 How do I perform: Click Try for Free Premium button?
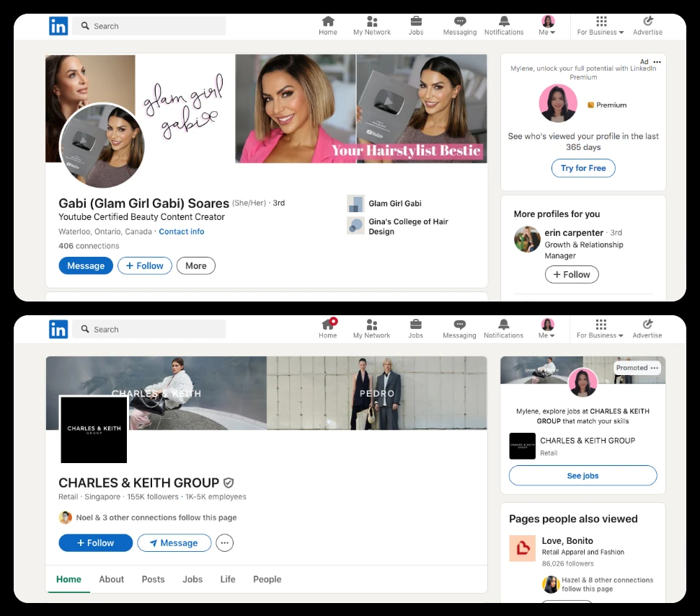coord(583,168)
